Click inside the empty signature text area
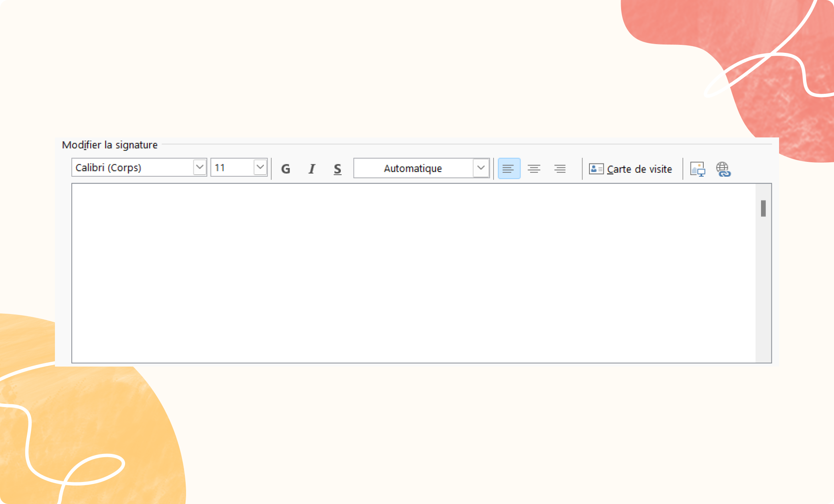The height and width of the screenshot is (504, 834). click(413, 272)
